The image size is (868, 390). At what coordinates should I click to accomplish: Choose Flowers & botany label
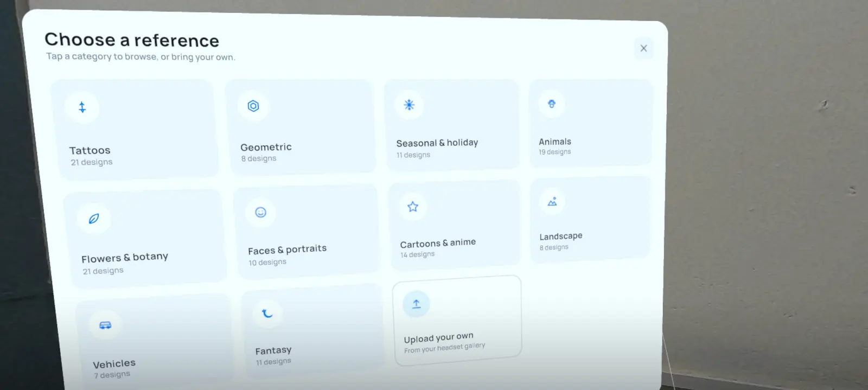(125, 258)
